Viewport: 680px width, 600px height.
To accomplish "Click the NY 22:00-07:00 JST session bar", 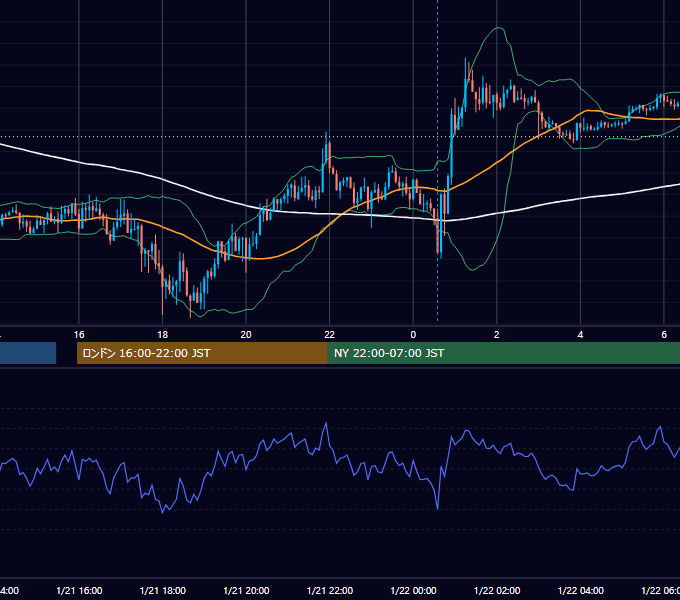I will click(x=503, y=353).
